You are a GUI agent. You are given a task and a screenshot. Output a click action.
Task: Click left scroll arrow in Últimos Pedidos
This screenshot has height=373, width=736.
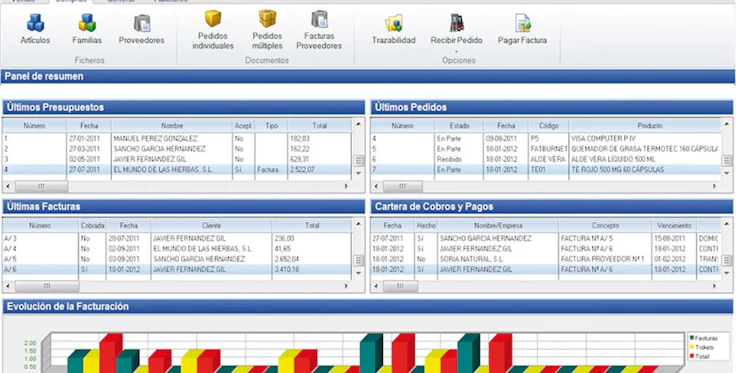(376, 186)
